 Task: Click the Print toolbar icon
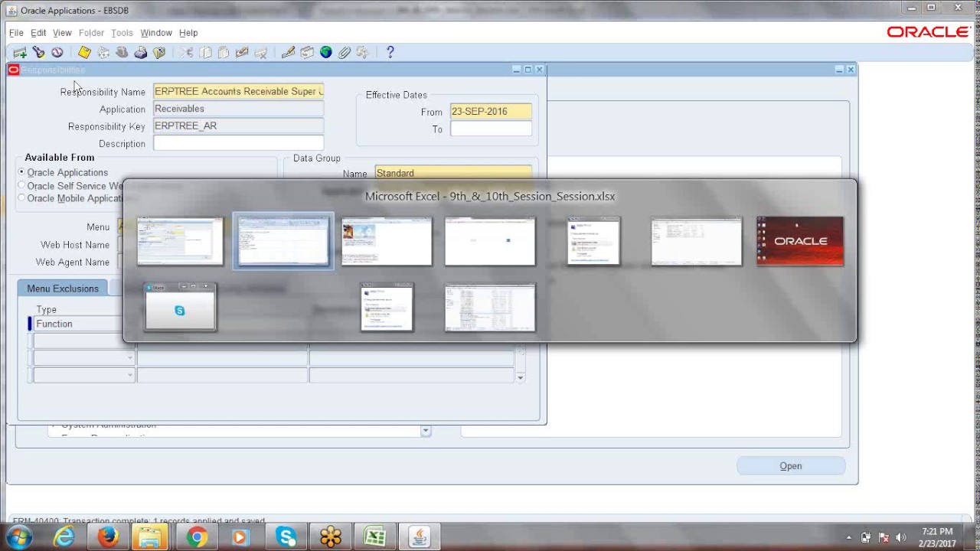coord(141,52)
